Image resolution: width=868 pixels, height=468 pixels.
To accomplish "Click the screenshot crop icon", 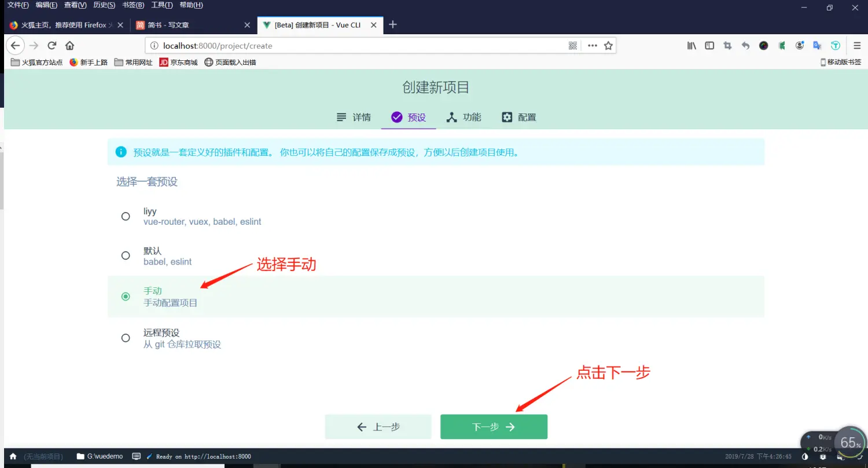I will coord(727,46).
